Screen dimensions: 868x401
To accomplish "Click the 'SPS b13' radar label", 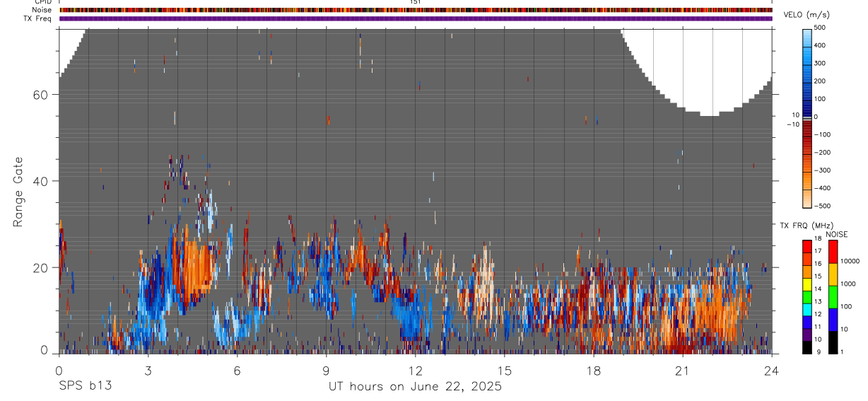I will 85,386.
